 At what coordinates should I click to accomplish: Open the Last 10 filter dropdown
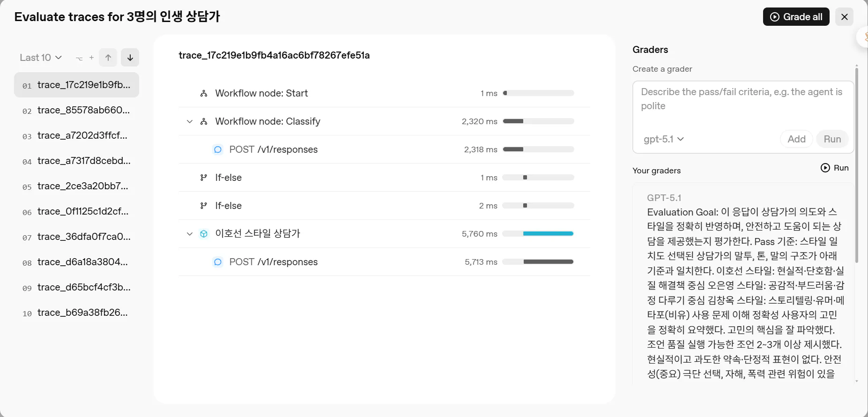pos(41,58)
